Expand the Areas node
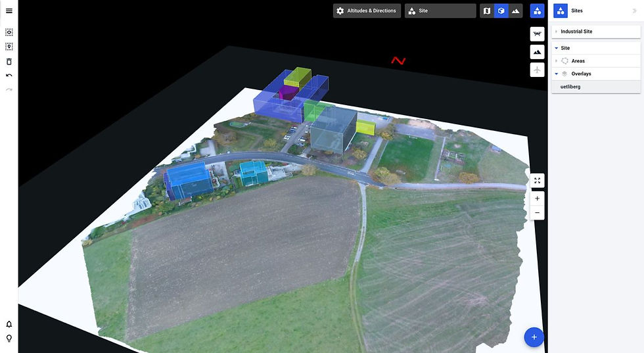The width and height of the screenshot is (644, 353). 556,61
